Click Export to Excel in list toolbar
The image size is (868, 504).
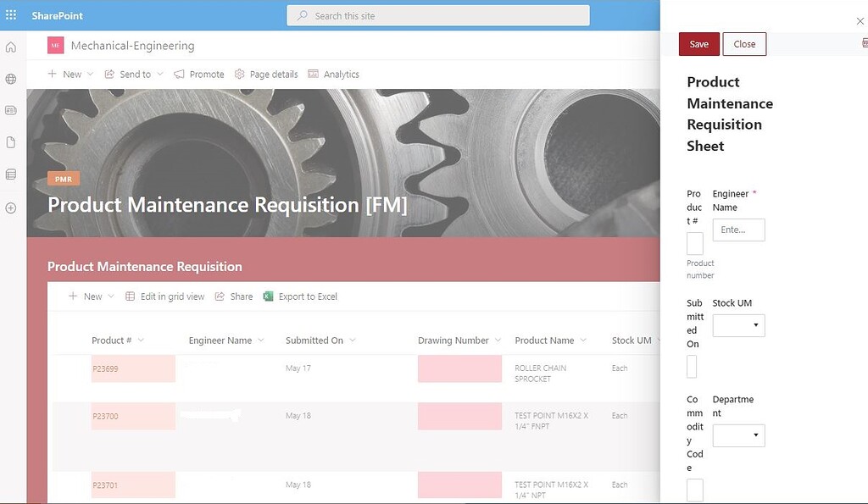(x=300, y=296)
